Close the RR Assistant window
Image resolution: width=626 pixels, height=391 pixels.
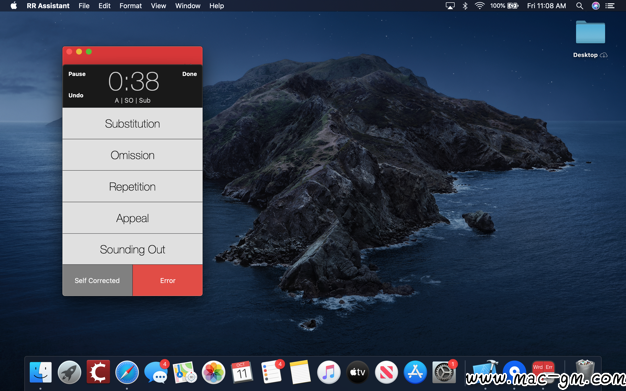coord(69,52)
